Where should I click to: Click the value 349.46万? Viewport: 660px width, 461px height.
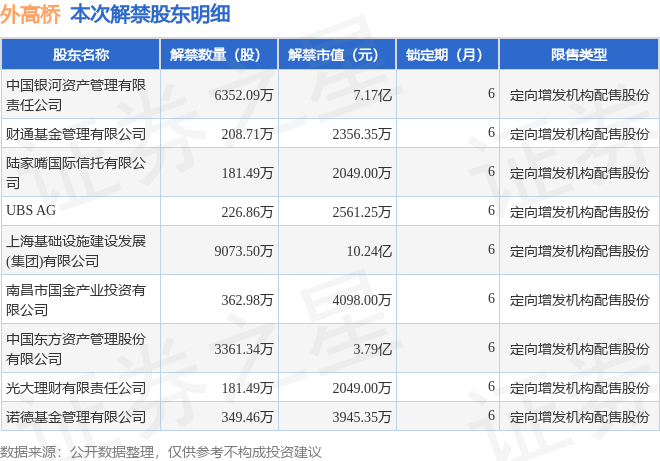pyautogui.click(x=248, y=417)
